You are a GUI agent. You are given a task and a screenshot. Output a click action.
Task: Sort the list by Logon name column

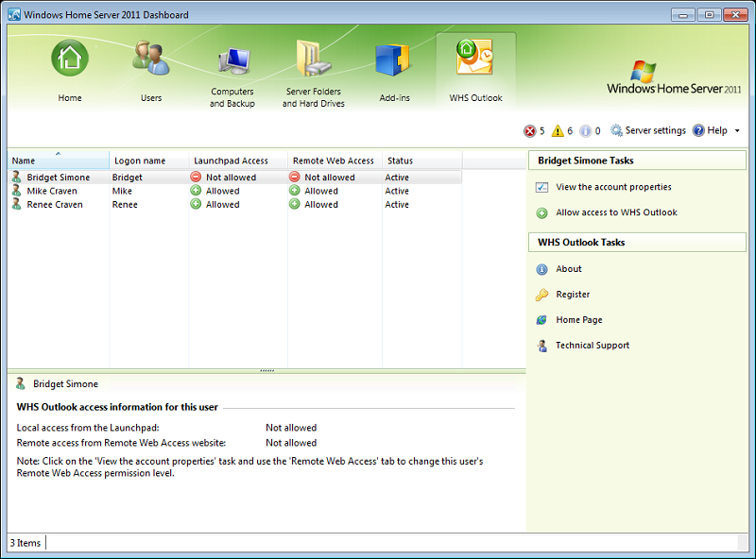[149, 161]
